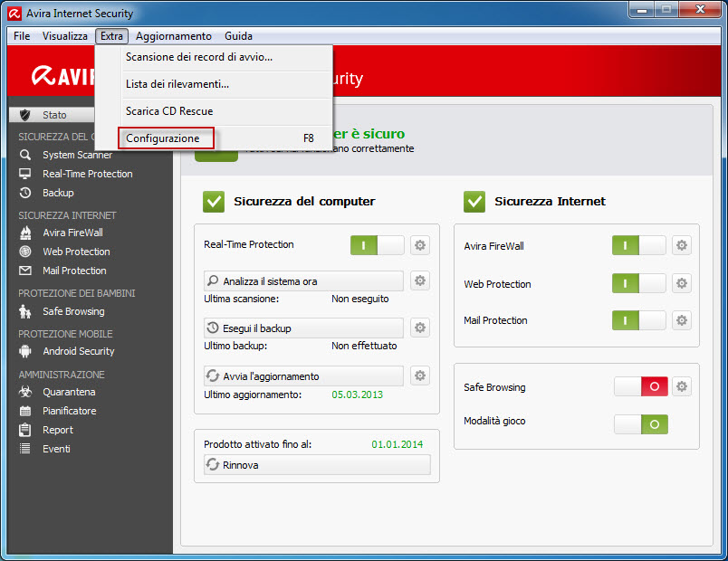Open System Scanner via its magnifier icon
The image size is (728, 561).
tap(25, 155)
